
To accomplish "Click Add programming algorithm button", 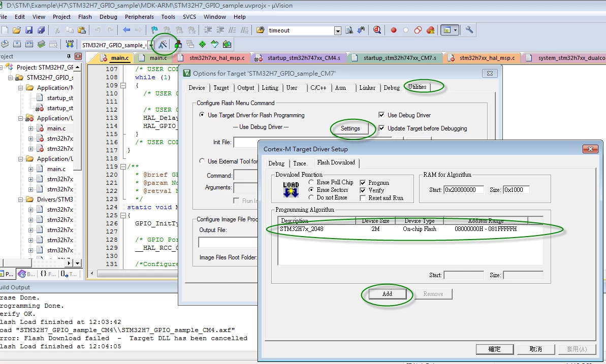I will [387, 294].
